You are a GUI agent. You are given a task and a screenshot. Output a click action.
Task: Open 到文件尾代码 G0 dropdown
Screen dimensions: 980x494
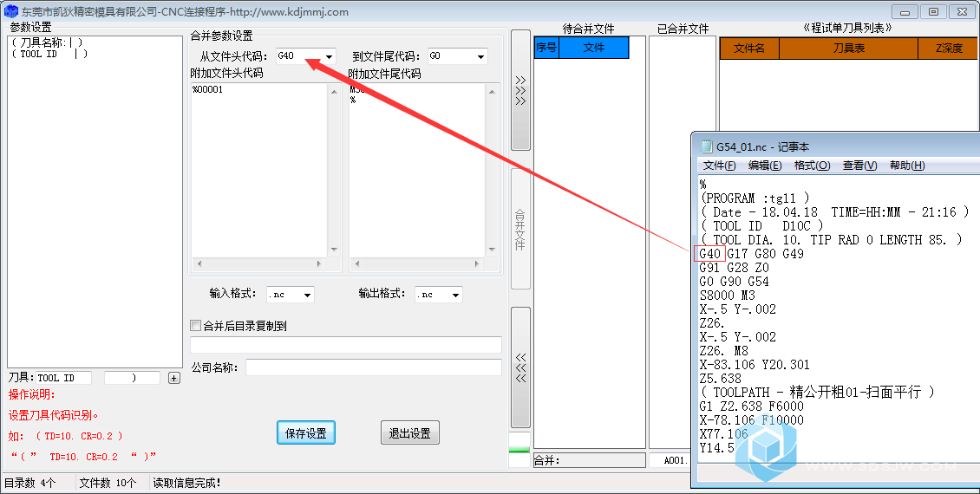pos(480,57)
